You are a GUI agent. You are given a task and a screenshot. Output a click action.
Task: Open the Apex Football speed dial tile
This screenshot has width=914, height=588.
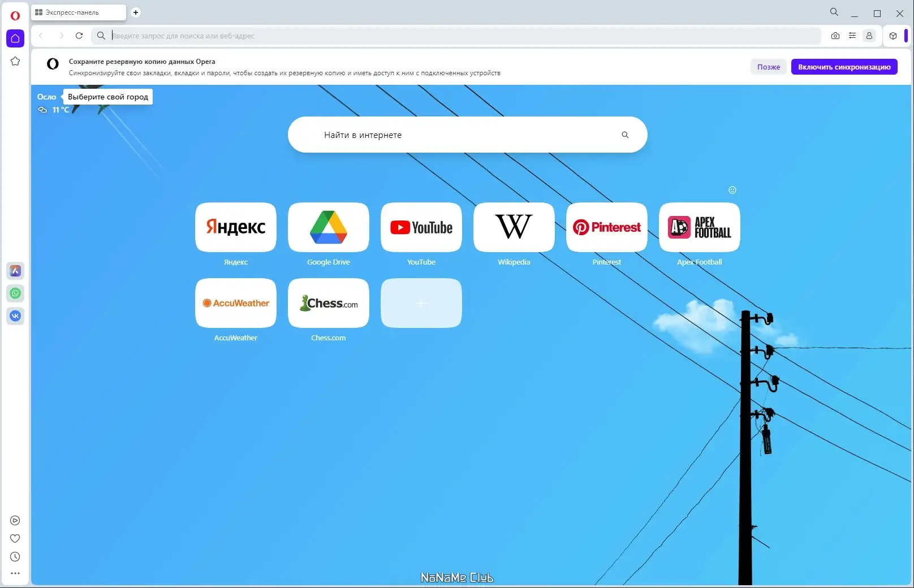[700, 227]
